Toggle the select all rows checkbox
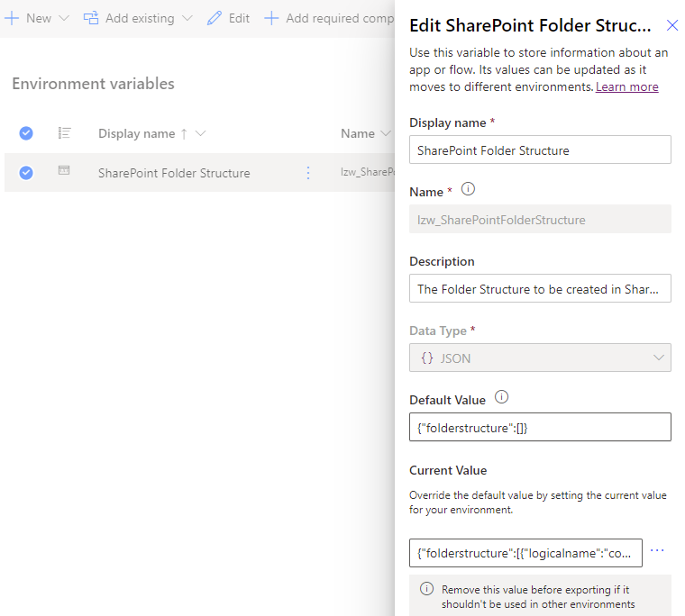 click(26, 133)
